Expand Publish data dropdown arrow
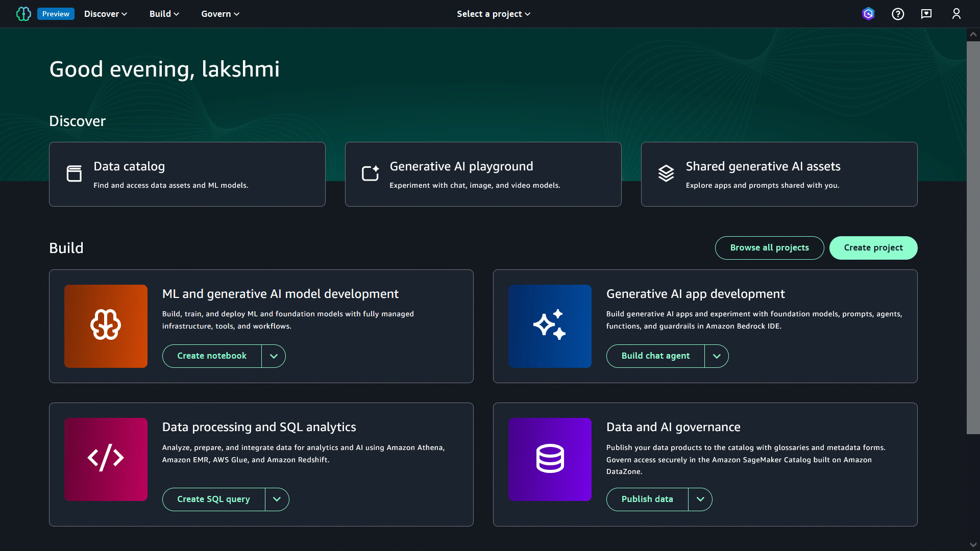 (x=700, y=499)
